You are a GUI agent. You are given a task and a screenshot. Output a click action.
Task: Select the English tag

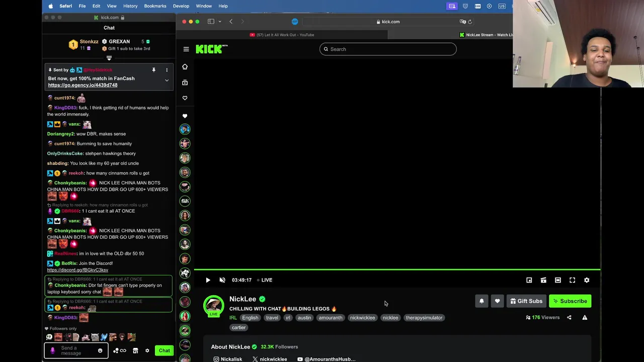coord(250,318)
